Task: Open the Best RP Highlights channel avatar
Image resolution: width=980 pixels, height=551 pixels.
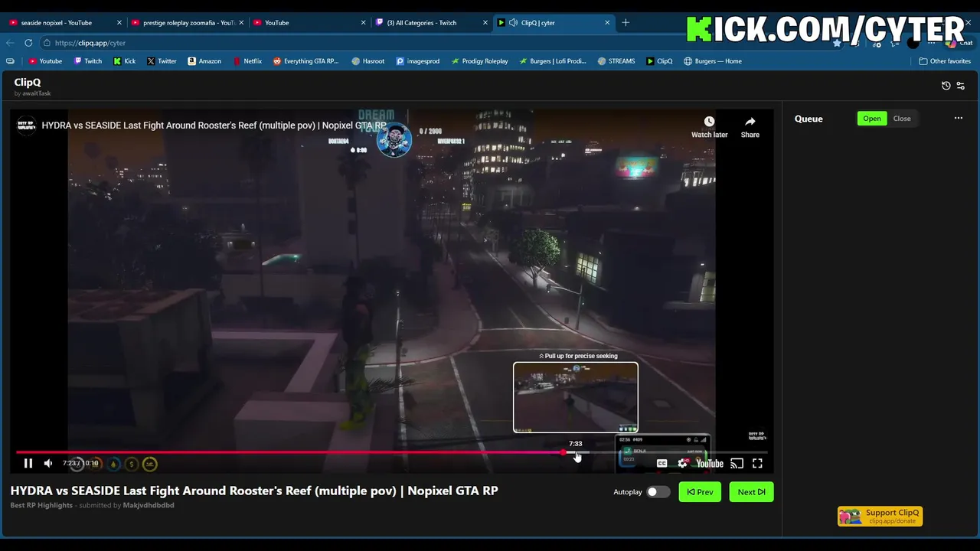Action: click(27, 125)
